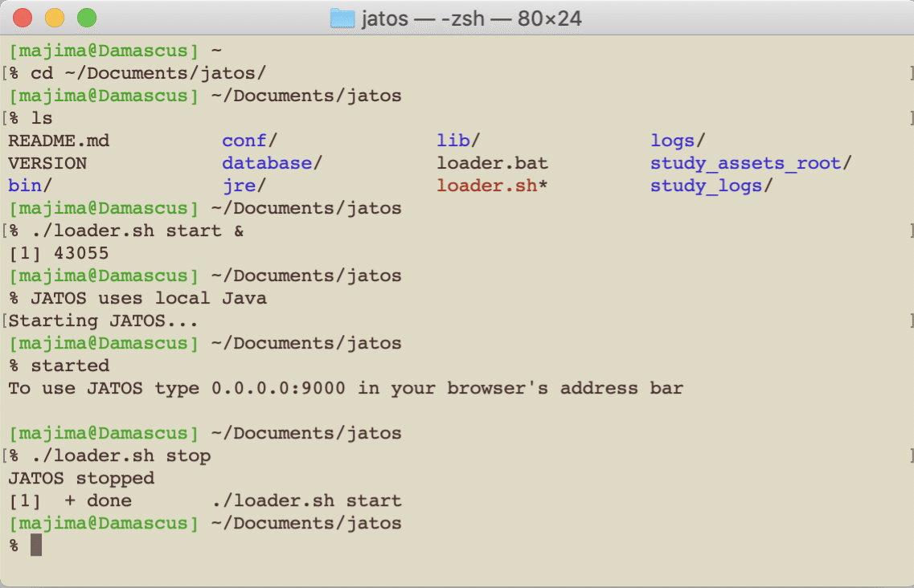This screenshot has width=914, height=588.
Task: Click the 'cd ~/Documents/jatos/' command line
Action: [x=149, y=73]
